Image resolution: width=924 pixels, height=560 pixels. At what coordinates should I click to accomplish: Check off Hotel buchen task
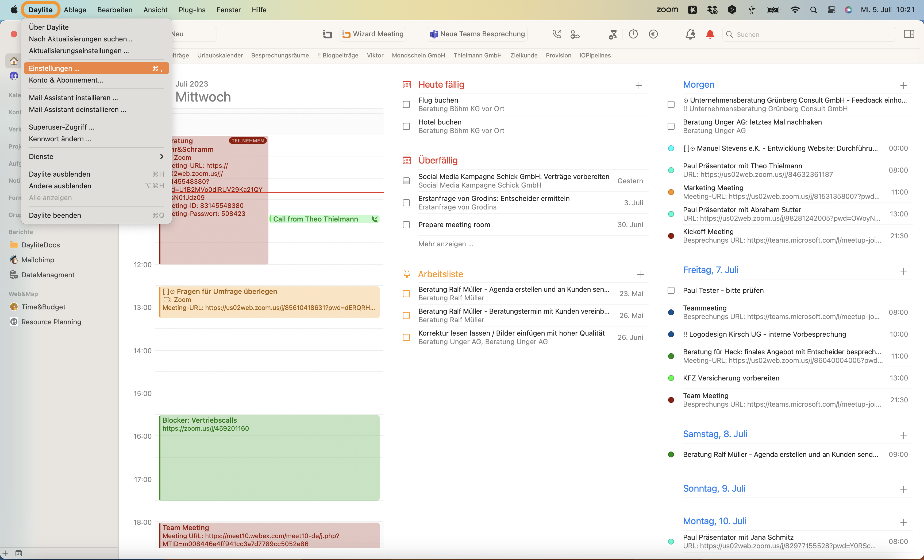coord(406,126)
